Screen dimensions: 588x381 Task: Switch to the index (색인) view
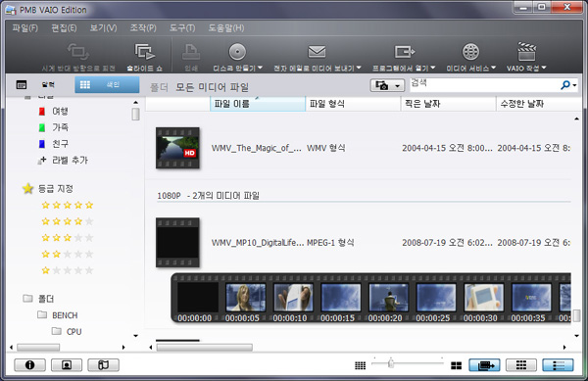(x=107, y=84)
